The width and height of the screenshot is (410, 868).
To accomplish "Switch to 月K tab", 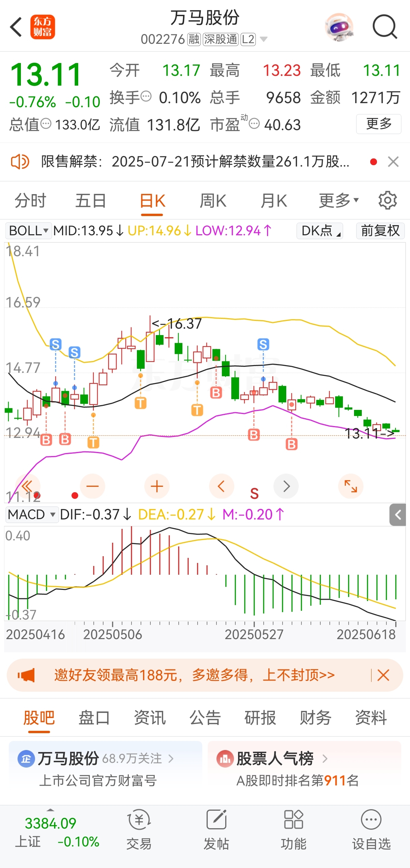I will (274, 201).
